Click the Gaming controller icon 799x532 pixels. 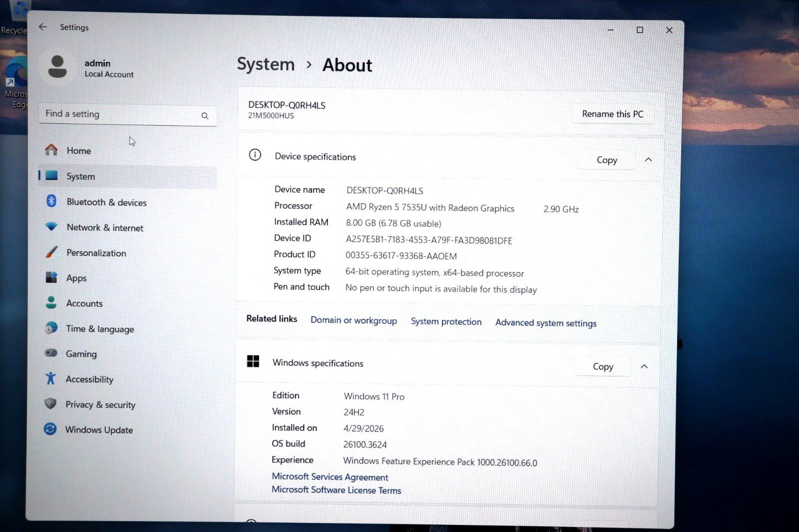click(x=51, y=353)
